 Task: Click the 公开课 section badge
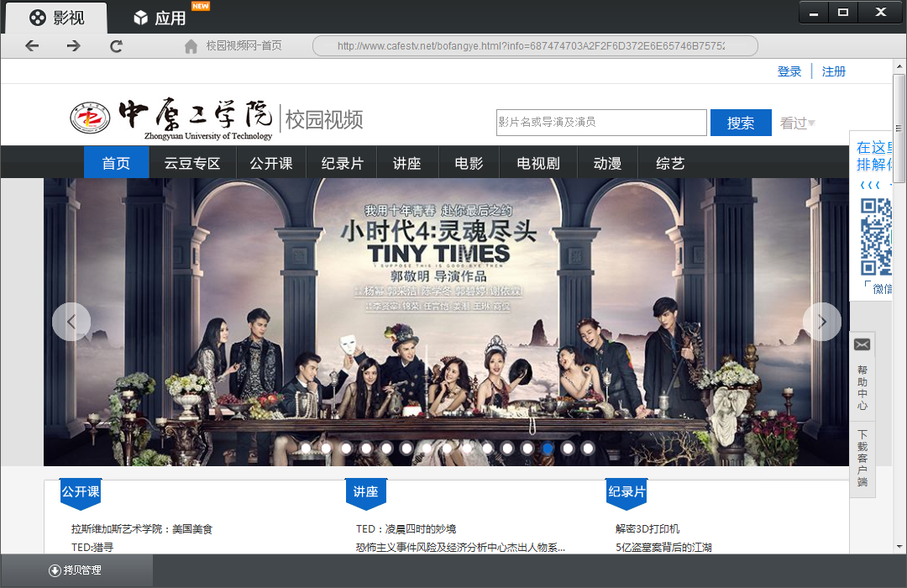pos(81,493)
